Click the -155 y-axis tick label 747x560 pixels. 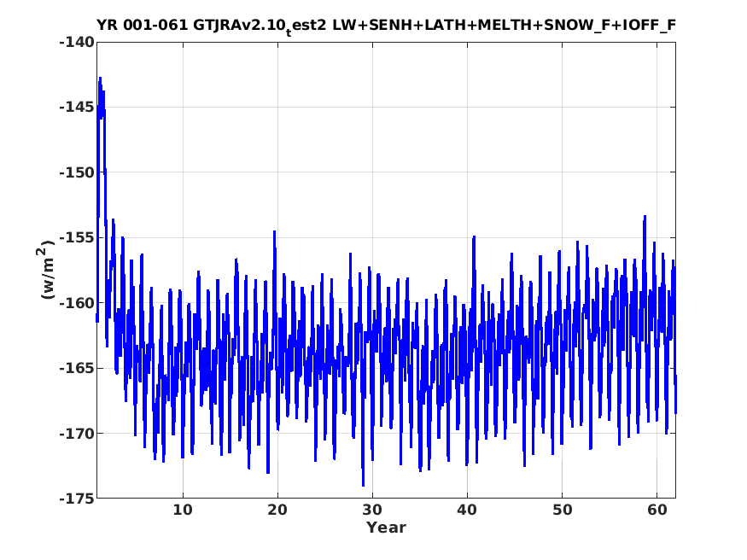click(77, 237)
